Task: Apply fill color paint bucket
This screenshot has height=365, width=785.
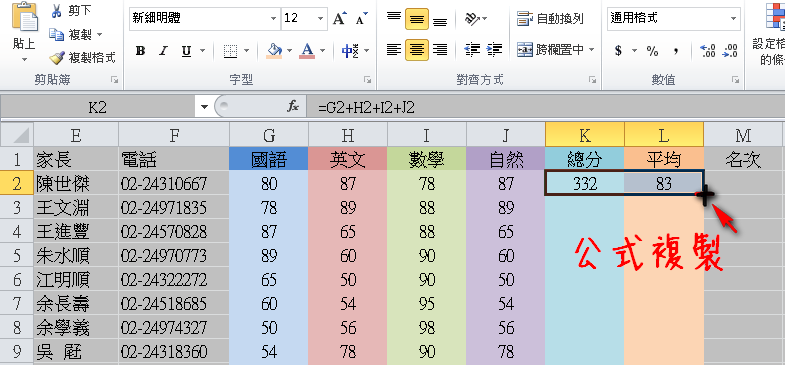Action: 274,51
